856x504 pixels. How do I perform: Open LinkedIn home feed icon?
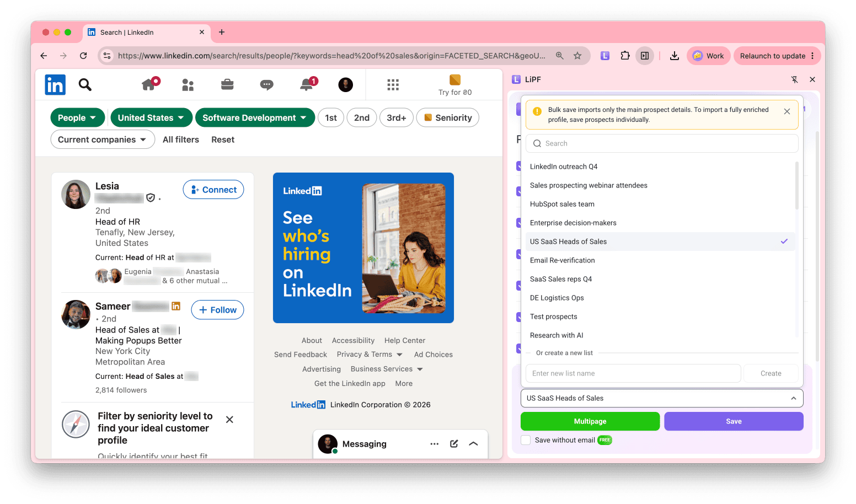[149, 84]
